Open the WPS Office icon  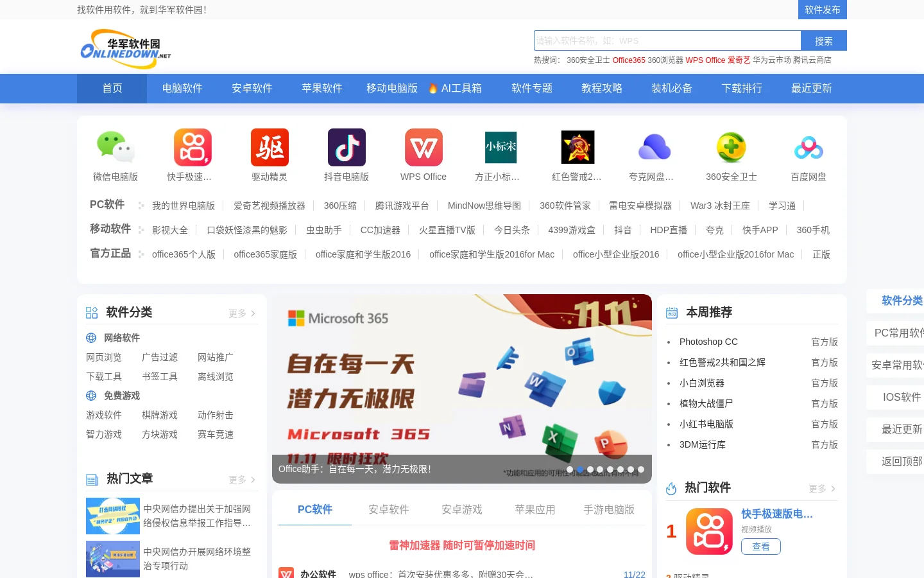[424, 147]
